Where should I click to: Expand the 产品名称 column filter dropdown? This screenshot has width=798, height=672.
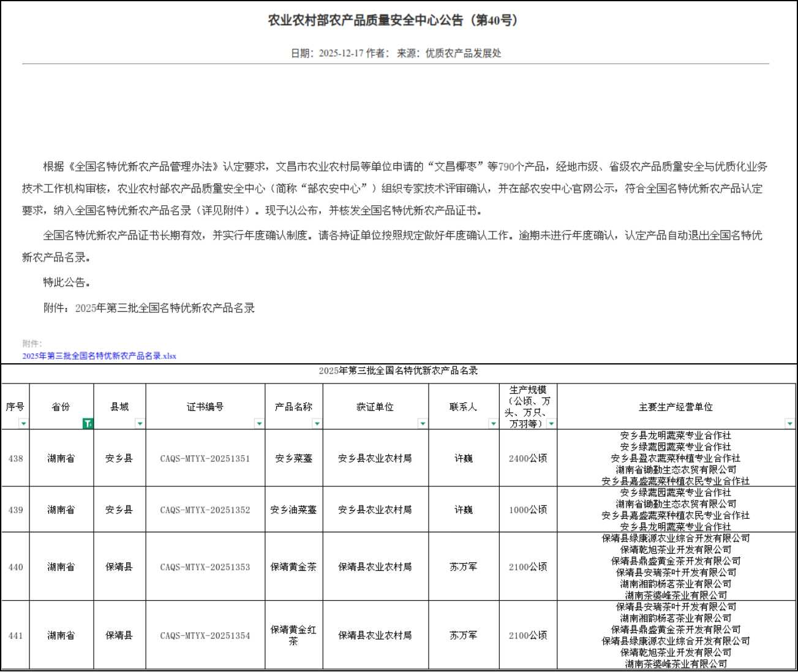[x=317, y=423]
